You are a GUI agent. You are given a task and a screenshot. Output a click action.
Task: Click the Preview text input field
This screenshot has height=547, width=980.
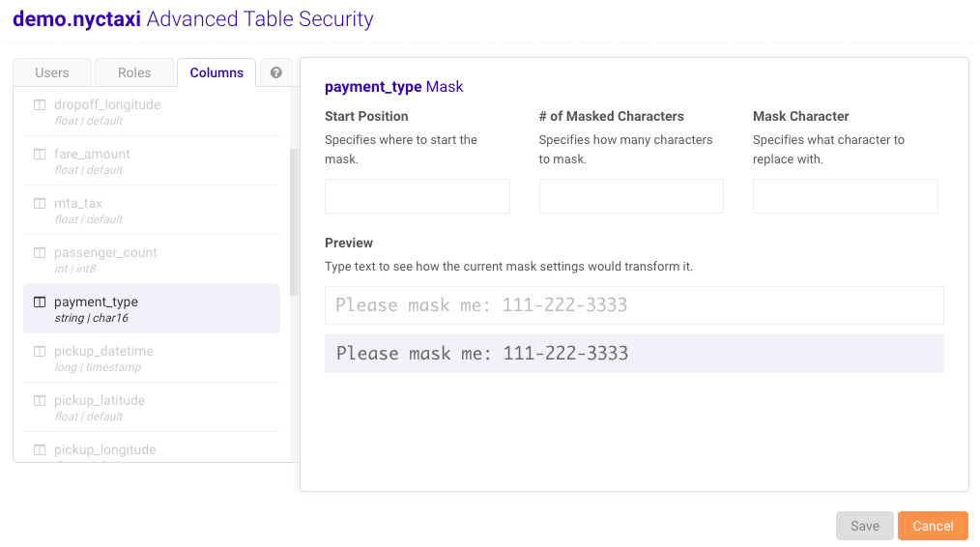click(x=634, y=305)
